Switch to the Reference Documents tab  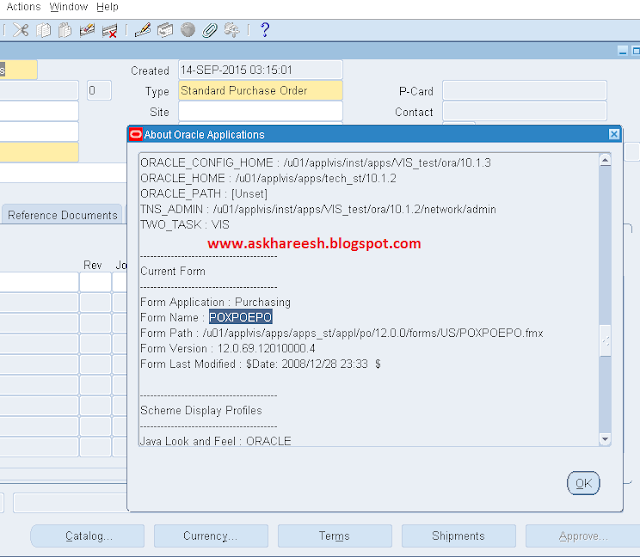(62, 215)
